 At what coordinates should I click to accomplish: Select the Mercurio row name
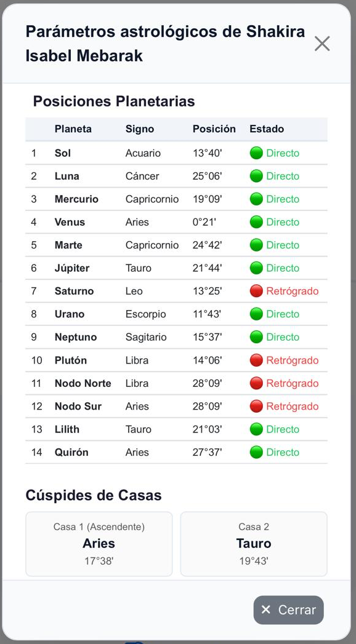tap(76, 199)
